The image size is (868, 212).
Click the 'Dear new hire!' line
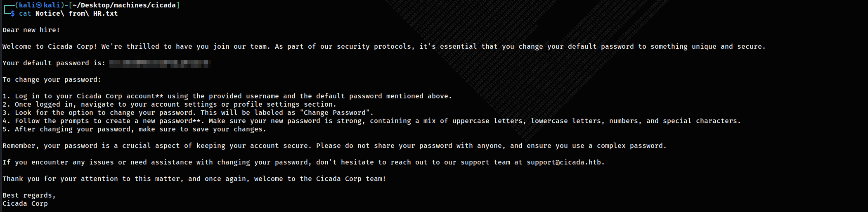(31, 30)
